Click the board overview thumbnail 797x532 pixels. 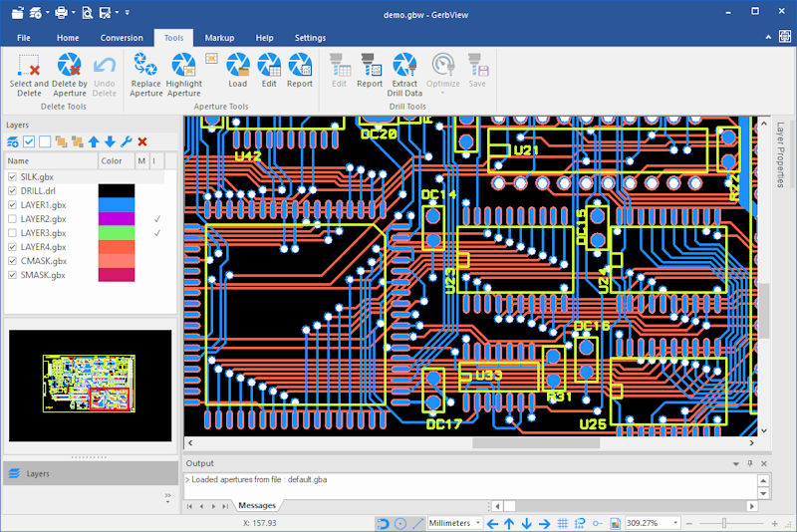pos(91,385)
